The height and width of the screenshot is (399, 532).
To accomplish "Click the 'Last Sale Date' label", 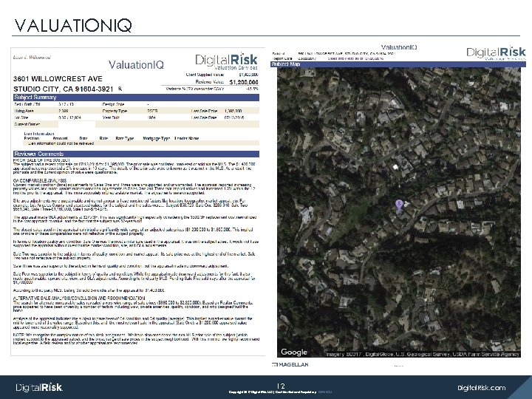I will [204, 117].
